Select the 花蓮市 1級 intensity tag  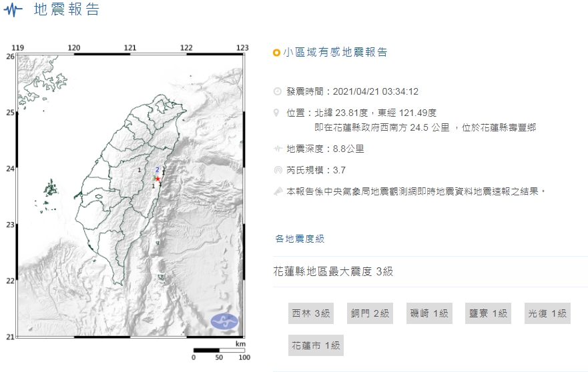click(316, 345)
